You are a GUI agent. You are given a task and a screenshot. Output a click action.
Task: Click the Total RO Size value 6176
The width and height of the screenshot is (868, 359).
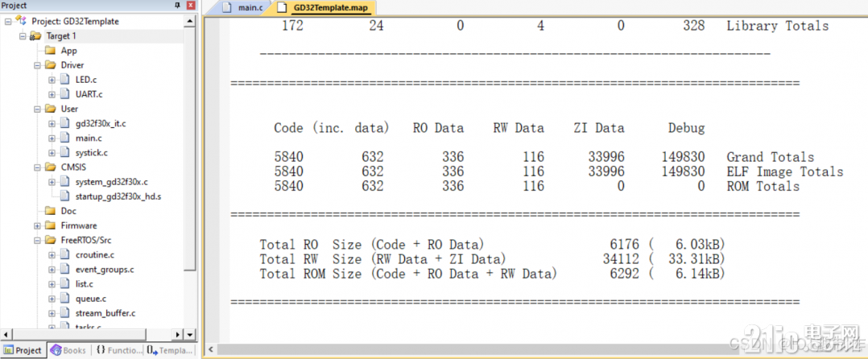[623, 245]
